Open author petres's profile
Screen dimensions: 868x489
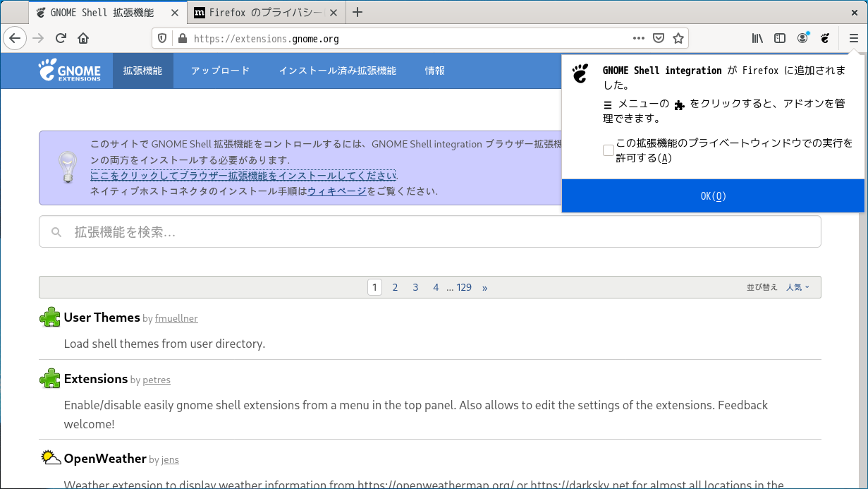pyautogui.click(x=157, y=380)
